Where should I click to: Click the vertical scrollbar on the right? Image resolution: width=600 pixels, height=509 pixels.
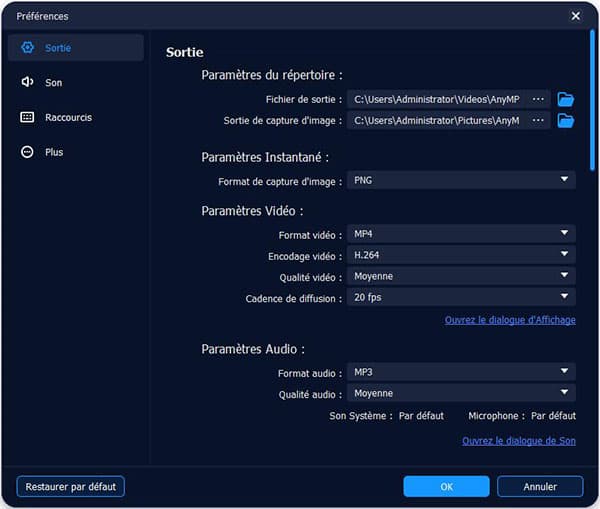click(592, 100)
